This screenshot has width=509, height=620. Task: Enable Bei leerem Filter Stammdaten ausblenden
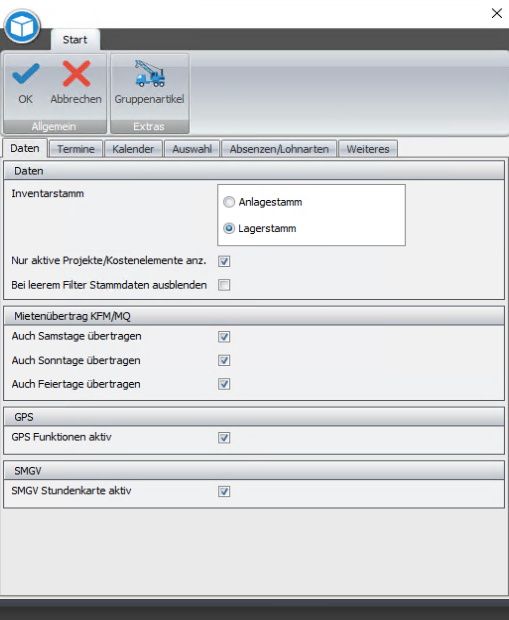[224, 285]
